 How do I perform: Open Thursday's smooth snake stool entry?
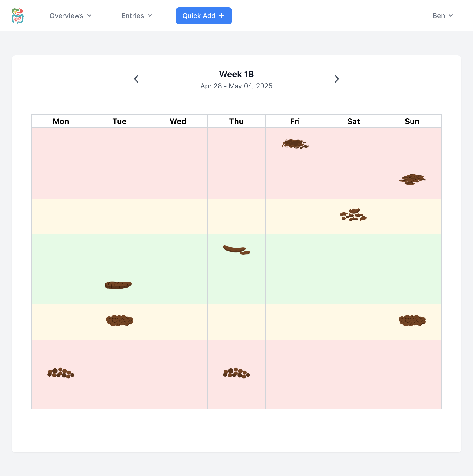click(236, 250)
